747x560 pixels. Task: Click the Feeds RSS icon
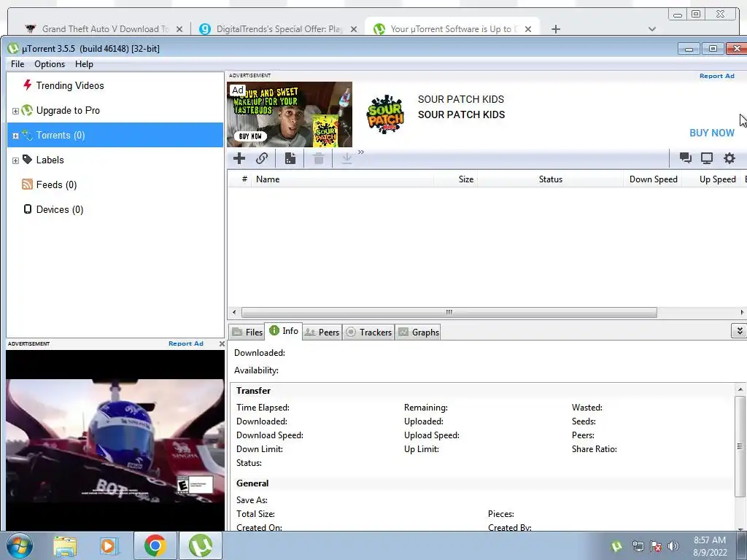point(27,184)
